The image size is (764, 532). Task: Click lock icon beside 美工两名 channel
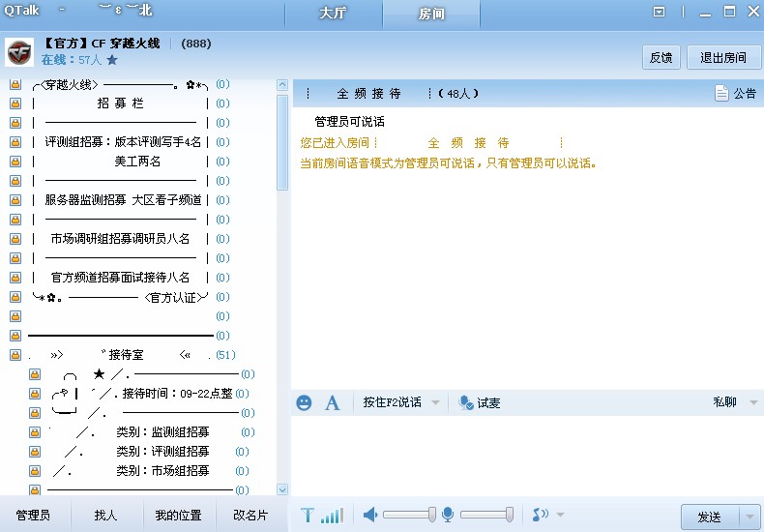pos(15,162)
